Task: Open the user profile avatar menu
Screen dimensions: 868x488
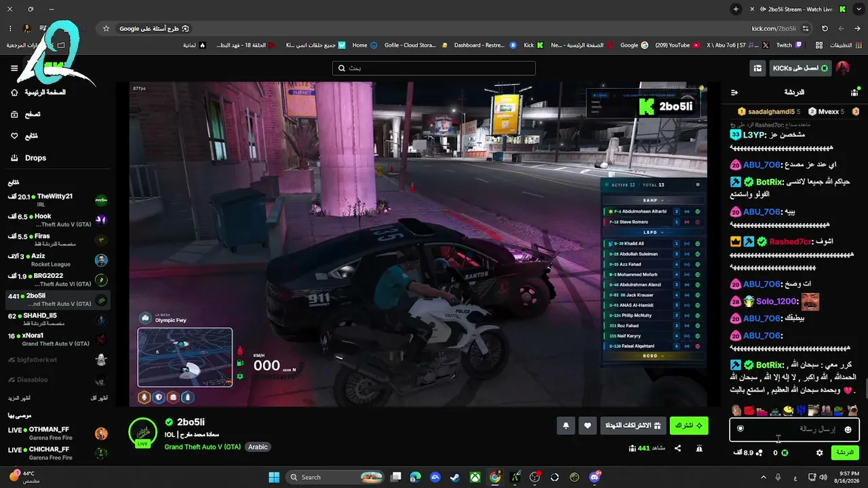Action: (842, 68)
